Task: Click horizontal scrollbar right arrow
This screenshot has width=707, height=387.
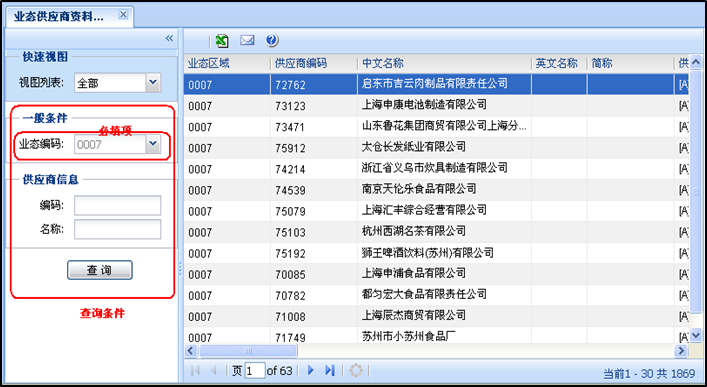Action: coord(680,350)
